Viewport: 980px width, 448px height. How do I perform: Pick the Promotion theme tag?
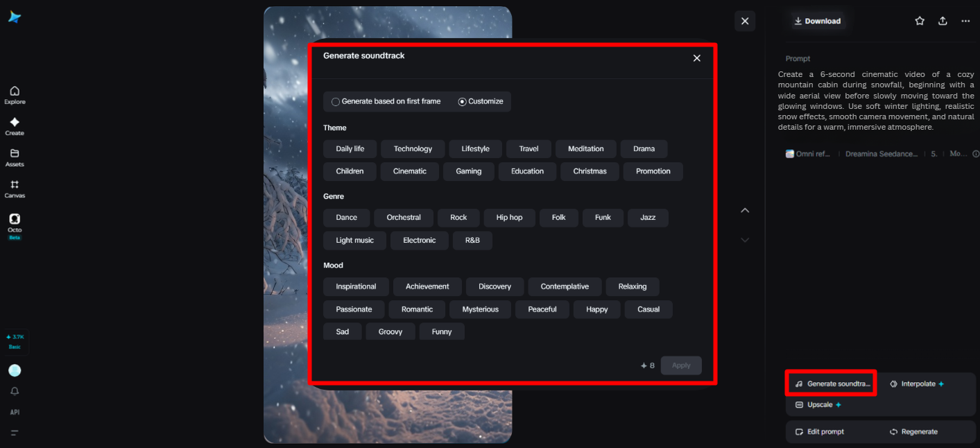coord(653,171)
